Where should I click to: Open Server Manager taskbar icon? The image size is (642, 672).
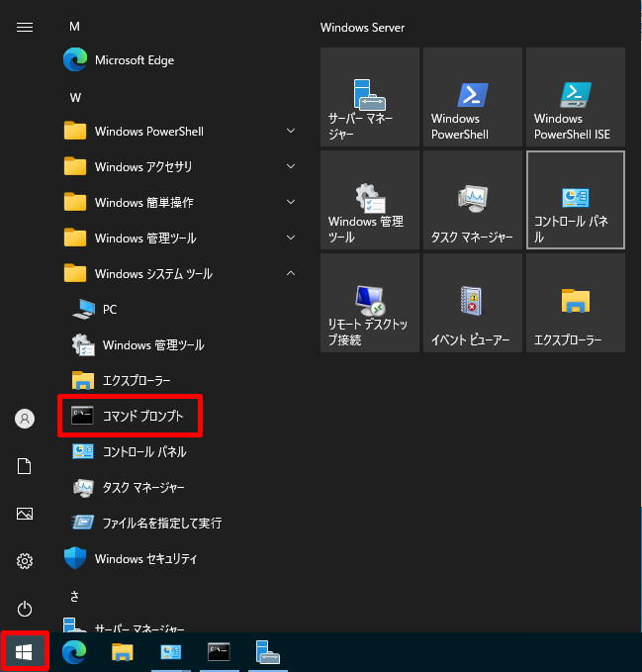point(268,652)
